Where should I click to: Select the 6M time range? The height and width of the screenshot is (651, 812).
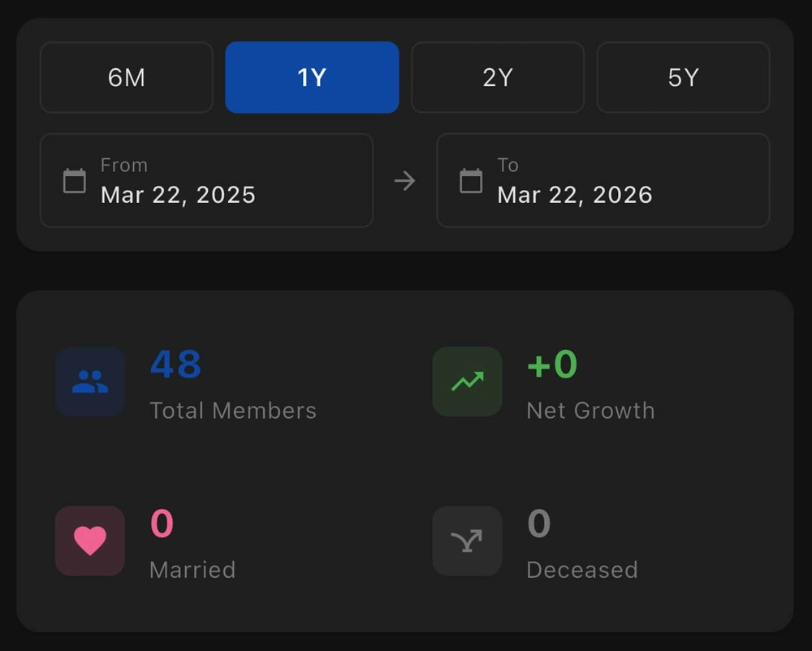(126, 77)
